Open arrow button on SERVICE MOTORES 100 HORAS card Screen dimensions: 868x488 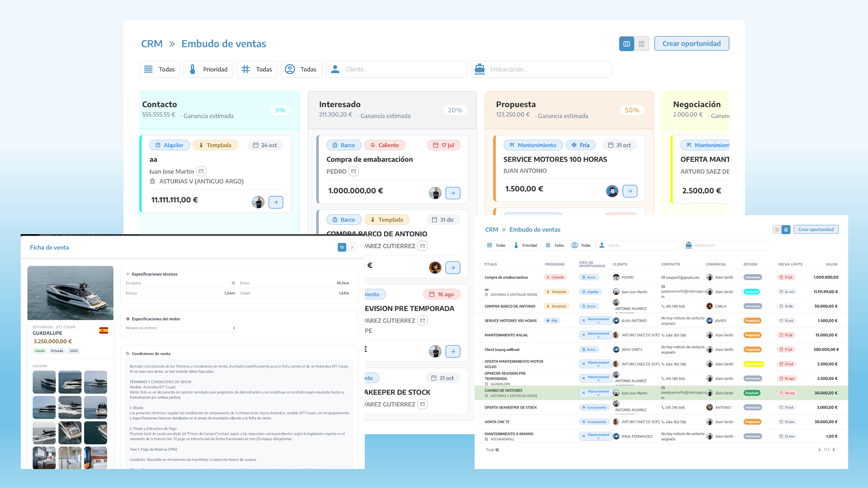(630, 191)
